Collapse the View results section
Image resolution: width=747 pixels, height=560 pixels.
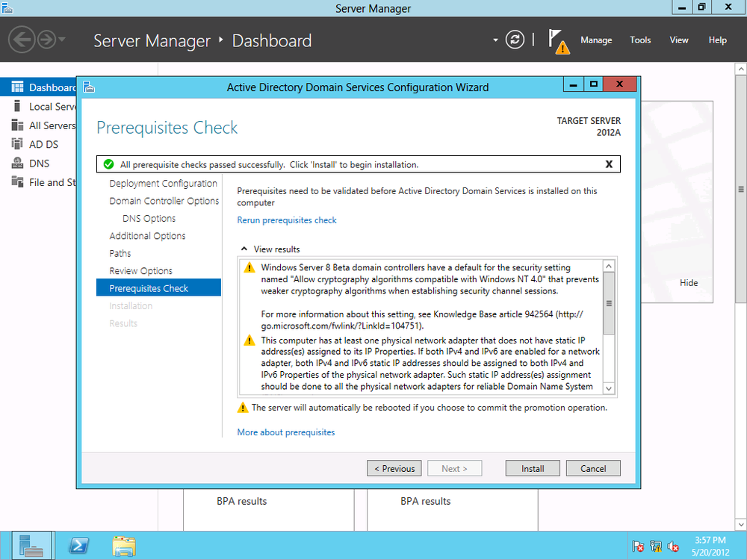(x=244, y=249)
